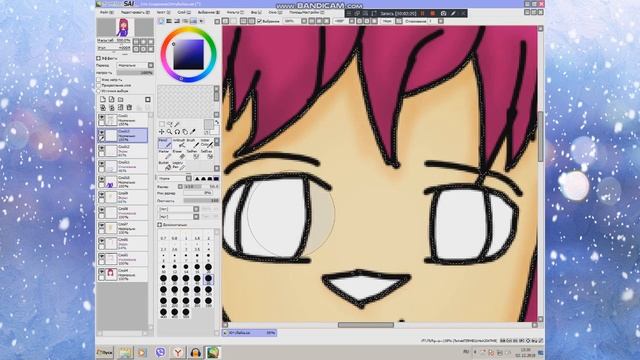Click the new layer folder icon
Screen dimensions: 640x360
click(120, 99)
